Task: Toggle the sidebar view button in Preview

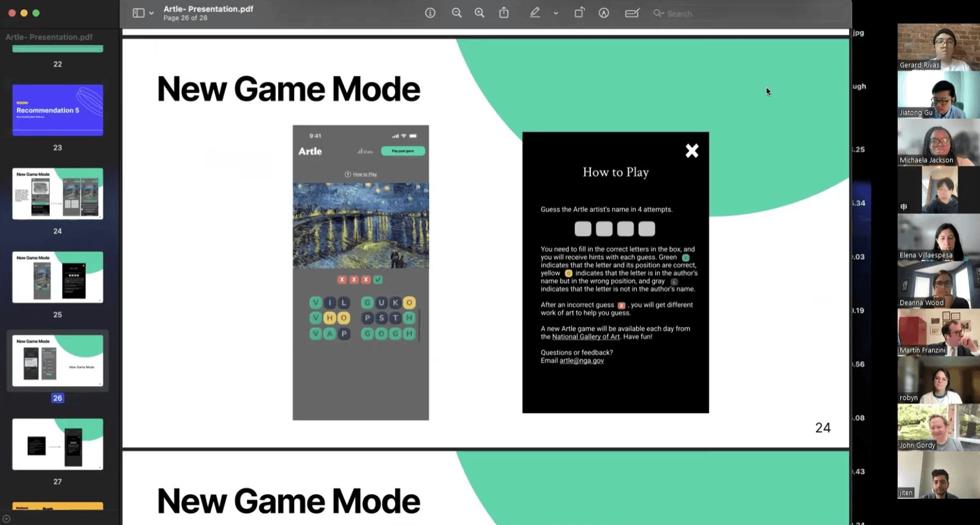Action: pyautogui.click(x=139, y=13)
